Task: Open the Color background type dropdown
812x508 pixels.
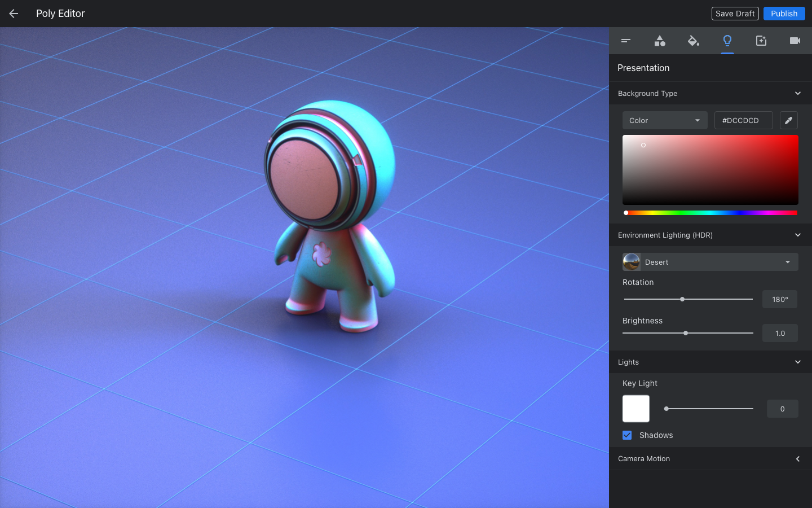Action: coord(665,120)
